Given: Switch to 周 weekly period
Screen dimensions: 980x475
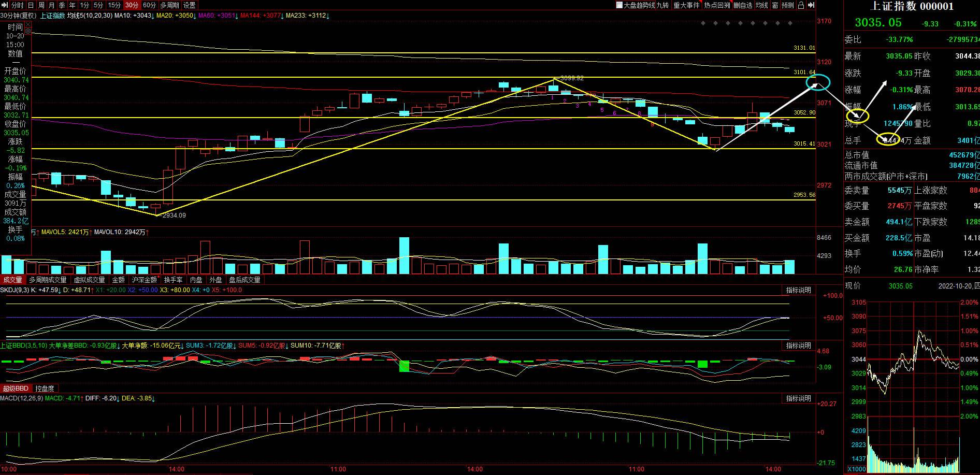Looking at the screenshot, I should (41, 5).
